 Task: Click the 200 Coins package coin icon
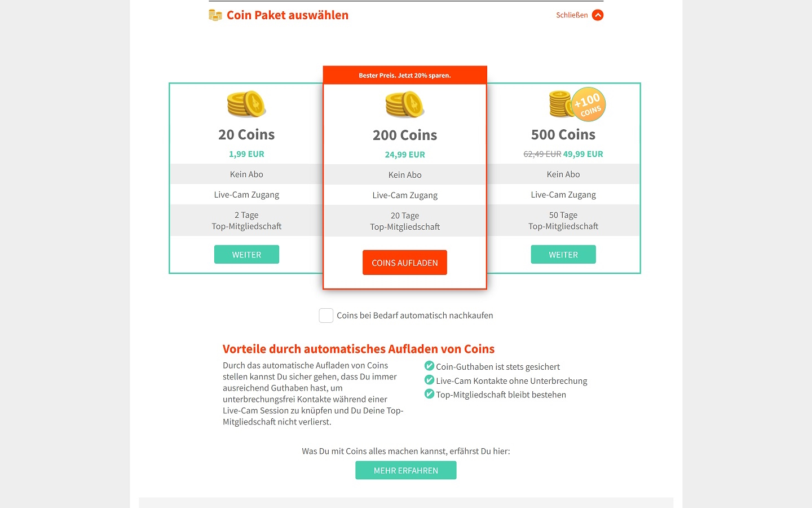405,104
